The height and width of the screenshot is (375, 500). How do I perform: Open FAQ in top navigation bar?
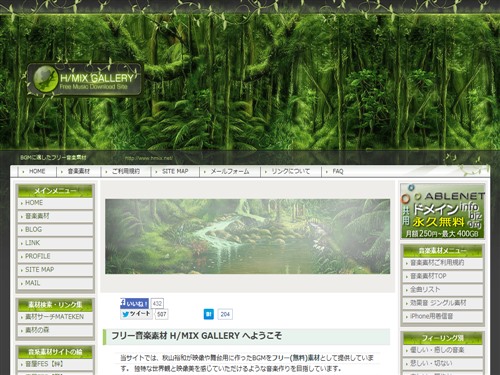337,171
